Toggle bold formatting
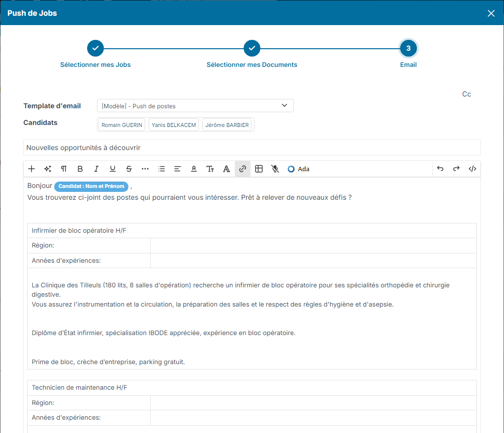504x433 pixels. 80,169
